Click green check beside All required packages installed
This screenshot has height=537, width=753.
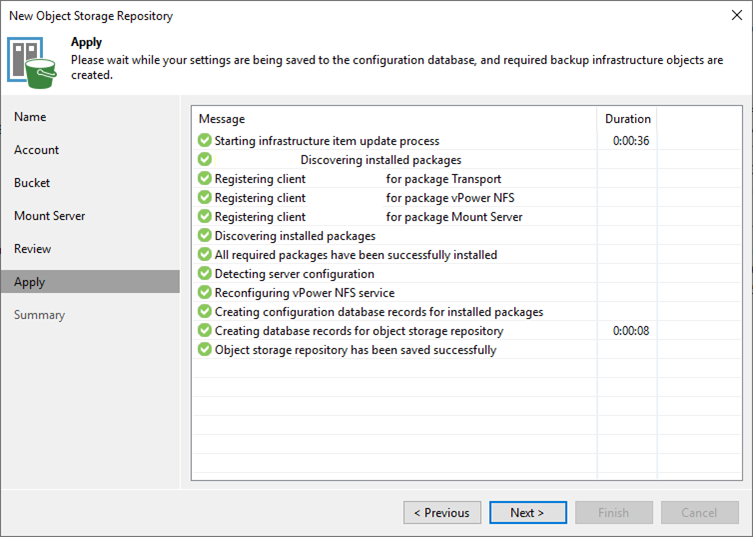pos(205,255)
